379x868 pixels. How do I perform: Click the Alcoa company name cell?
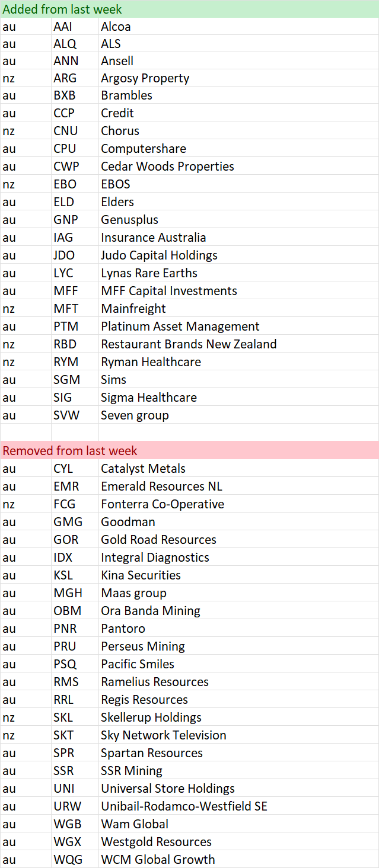(x=238, y=26)
